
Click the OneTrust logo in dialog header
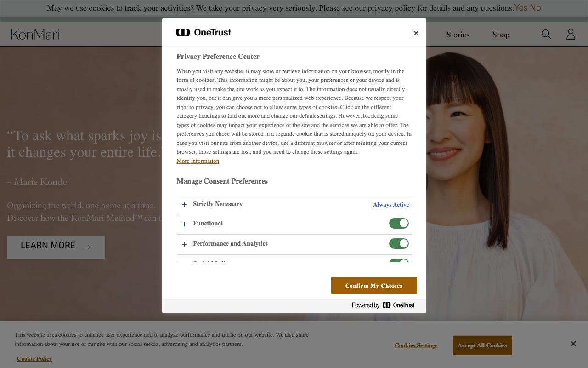click(x=204, y=32)
